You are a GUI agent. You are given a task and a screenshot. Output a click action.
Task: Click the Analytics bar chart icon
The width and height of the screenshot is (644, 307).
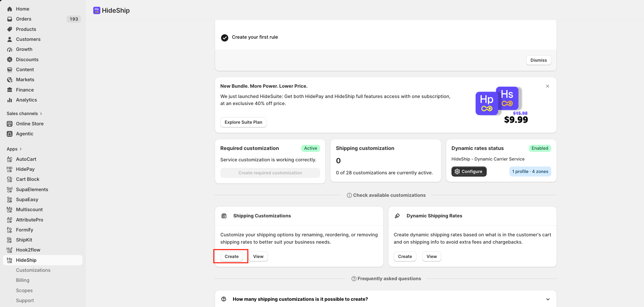coord(10,100)
